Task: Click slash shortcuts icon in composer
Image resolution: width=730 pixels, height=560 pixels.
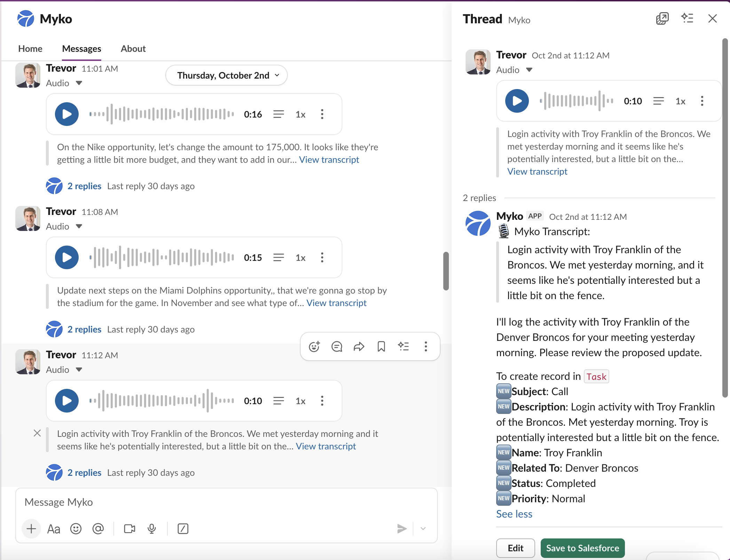Action: (x=183, y=529)
